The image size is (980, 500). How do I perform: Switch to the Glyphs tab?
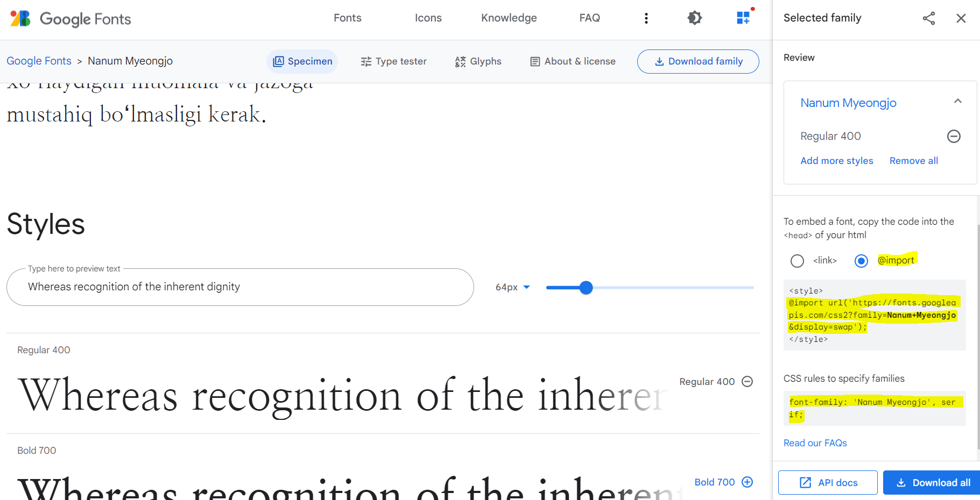[x=478, y=61]
